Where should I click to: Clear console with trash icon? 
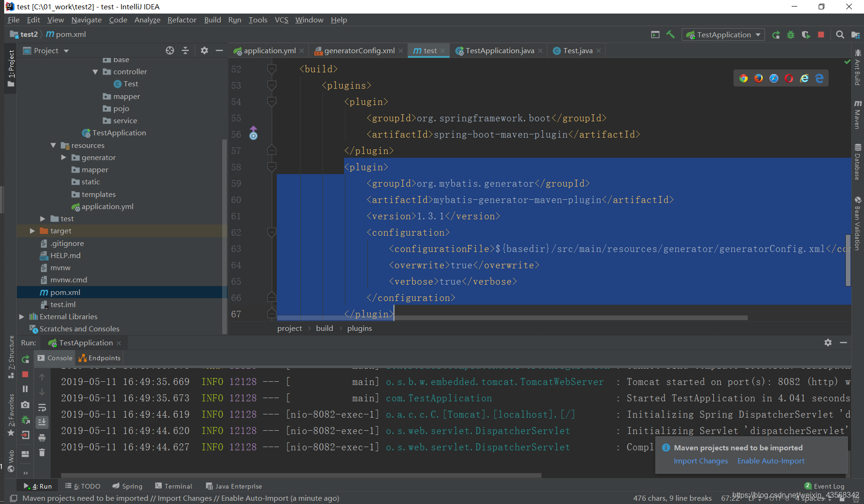[42, 452]
